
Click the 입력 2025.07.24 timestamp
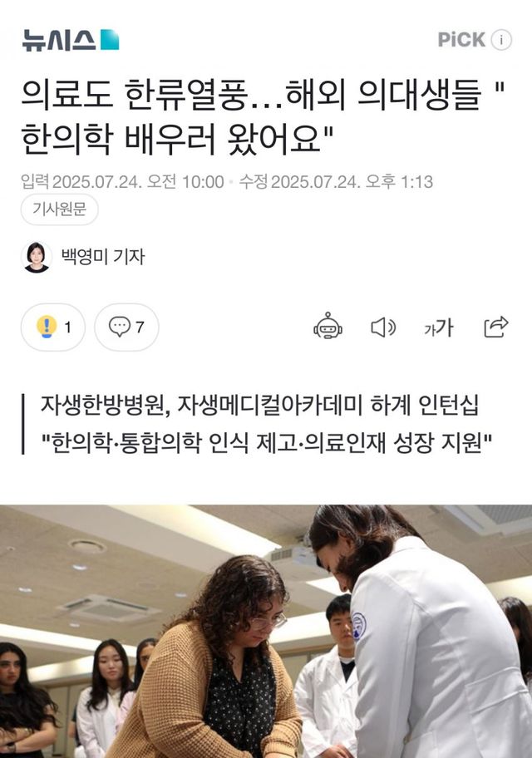click(x=122, y=182)
